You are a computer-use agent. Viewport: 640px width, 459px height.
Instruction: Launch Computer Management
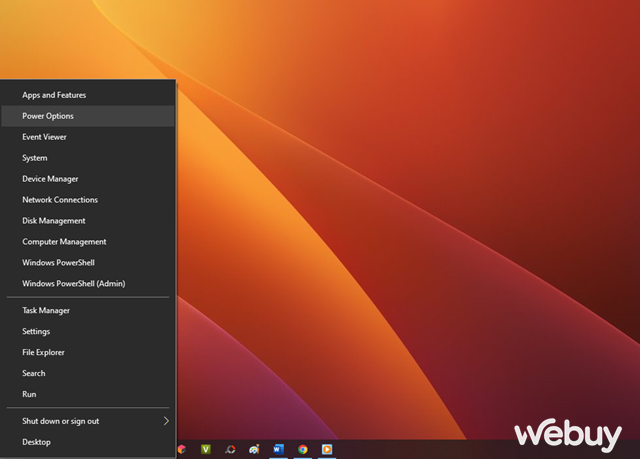pyautogui.click(x=88, y=242)
